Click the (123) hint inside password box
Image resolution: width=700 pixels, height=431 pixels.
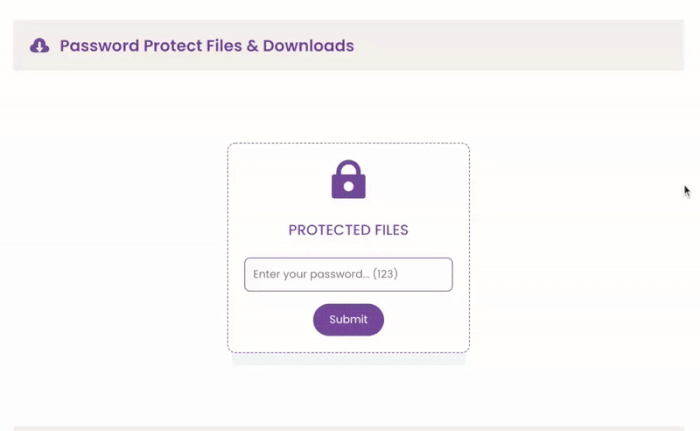click(x=385, y=274)
